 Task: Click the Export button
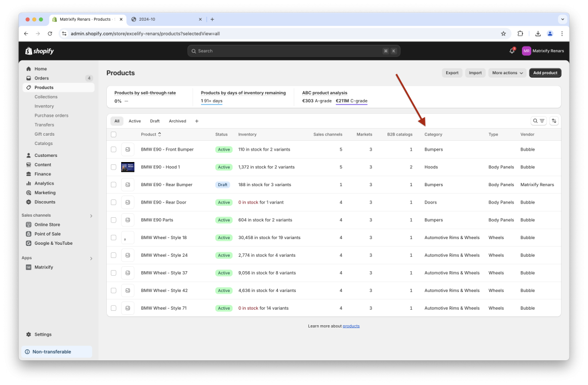(x=452, y=72)
